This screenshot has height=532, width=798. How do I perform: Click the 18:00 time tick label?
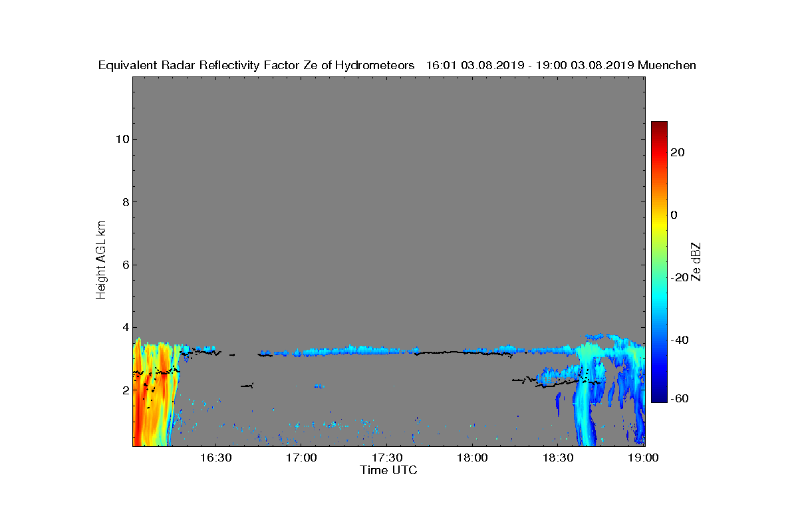(473, 458)
